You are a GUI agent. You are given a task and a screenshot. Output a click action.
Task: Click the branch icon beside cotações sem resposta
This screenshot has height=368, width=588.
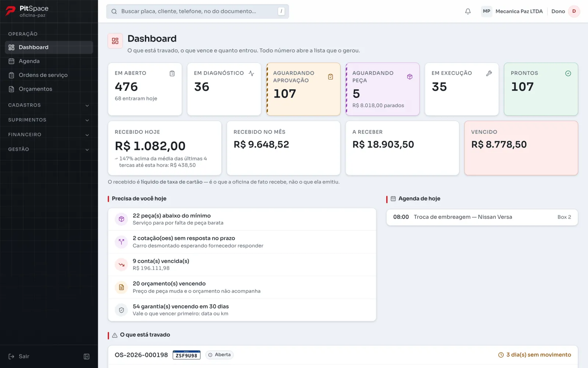[x=121, y=242]
